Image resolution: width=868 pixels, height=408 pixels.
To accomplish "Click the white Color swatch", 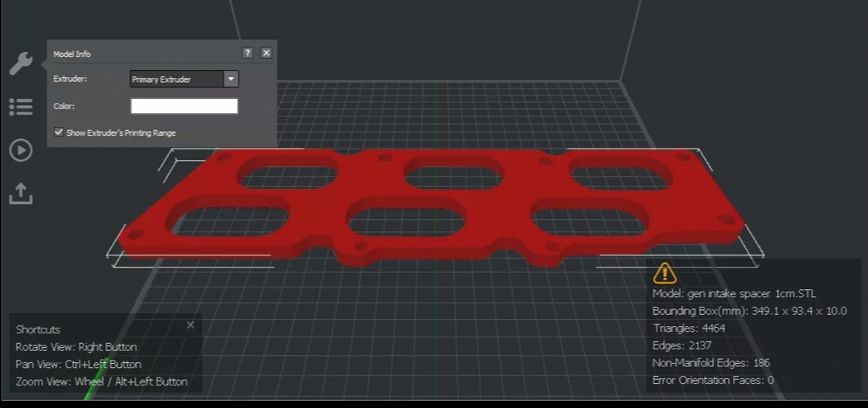I will tap(184, 106).
